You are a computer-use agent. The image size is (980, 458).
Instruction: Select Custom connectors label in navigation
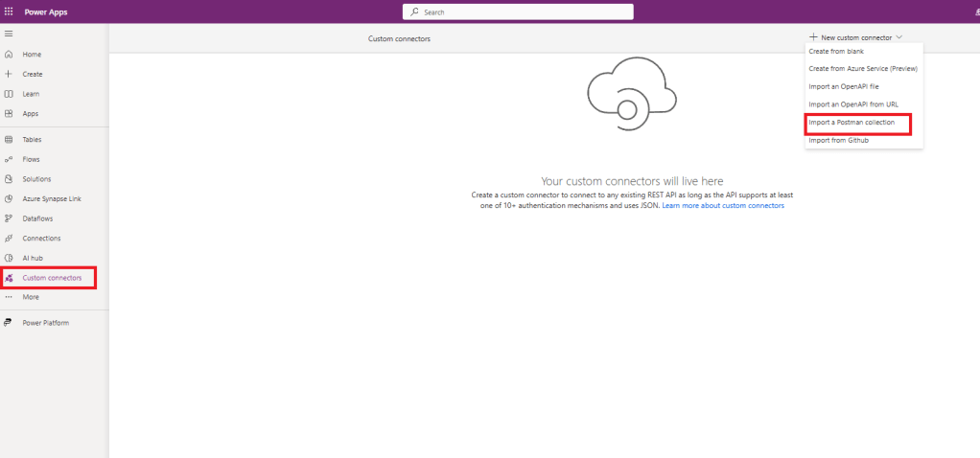(x=52, y=278)
